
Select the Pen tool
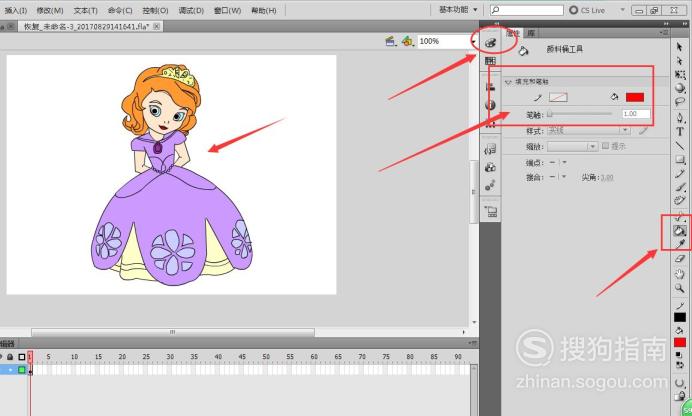(680, 117)
